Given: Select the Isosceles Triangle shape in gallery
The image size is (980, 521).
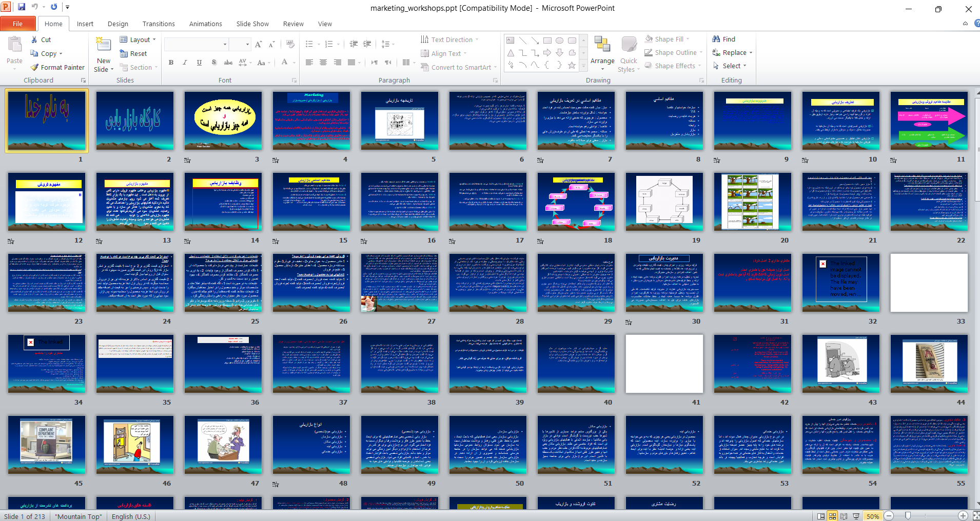Looking at the screenshot, I should 510,52.
